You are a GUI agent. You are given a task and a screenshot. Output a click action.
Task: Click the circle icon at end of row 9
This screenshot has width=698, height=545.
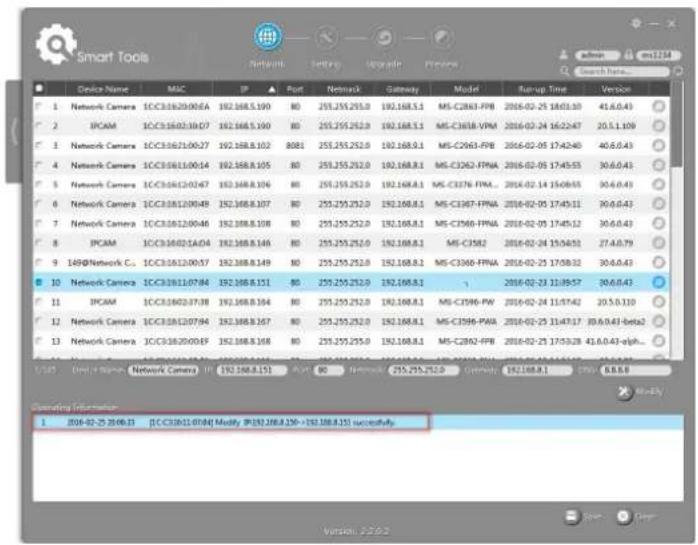point(659,263)
